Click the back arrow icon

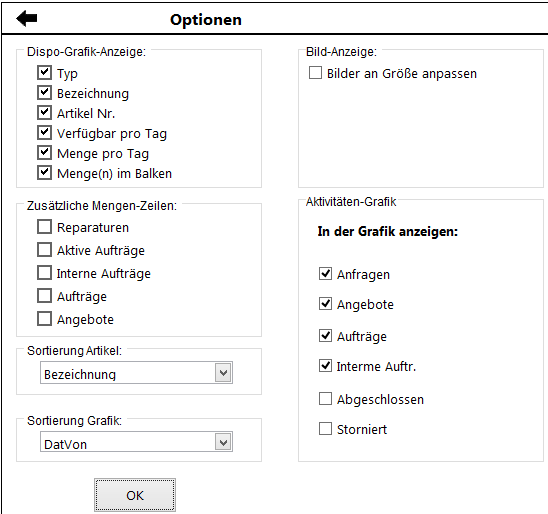click(27, 18)
